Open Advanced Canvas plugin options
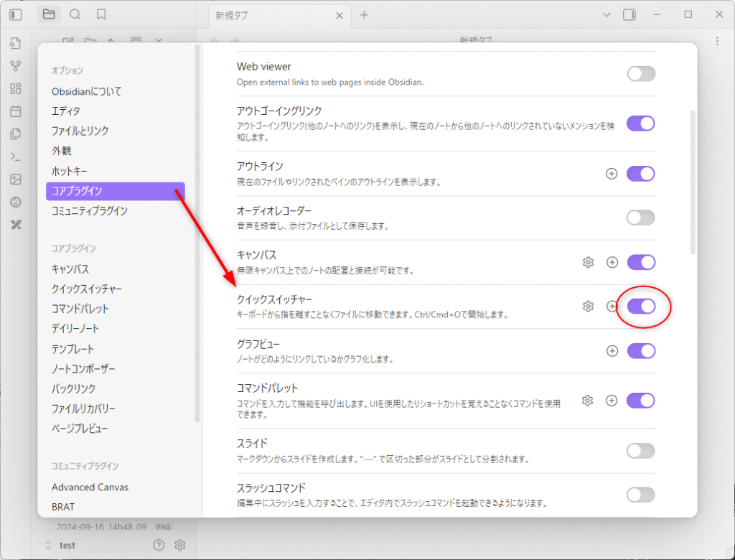 [116, 487]
